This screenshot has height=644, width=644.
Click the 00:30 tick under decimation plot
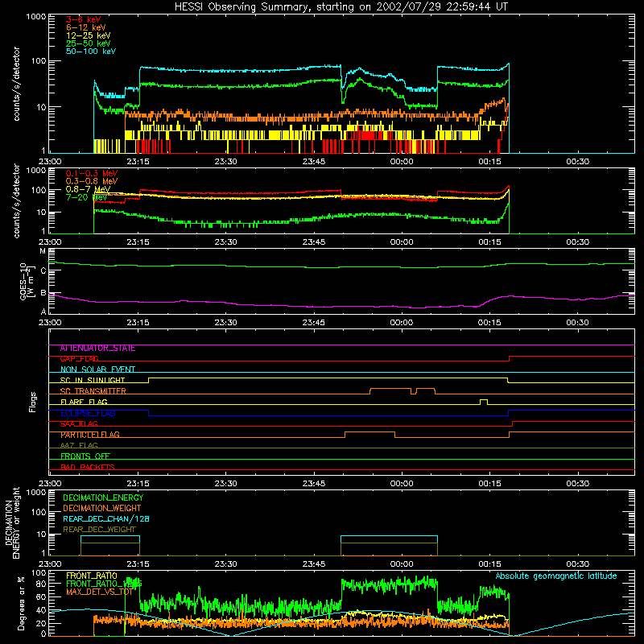point(577,564)
